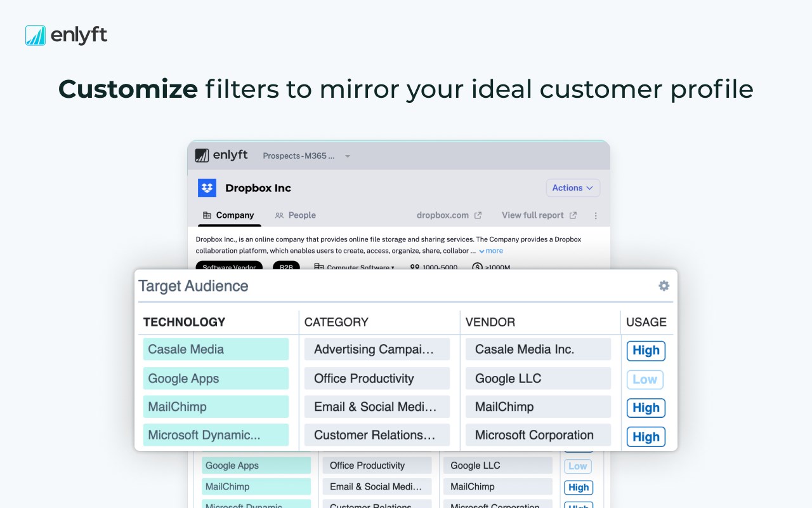Toggle Low usage badge in background table
Image resolution: width=812 pixels, height=508 pixels.
click(x=578, y=466)
